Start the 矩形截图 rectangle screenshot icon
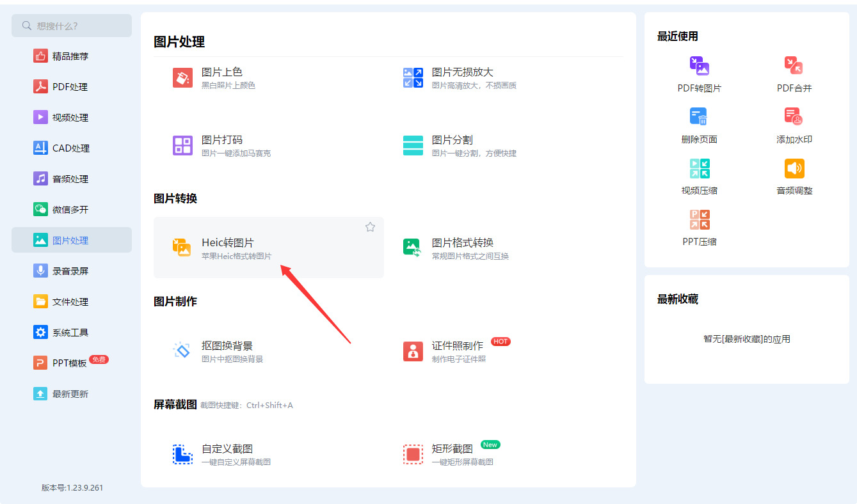 tap(413, 454)
